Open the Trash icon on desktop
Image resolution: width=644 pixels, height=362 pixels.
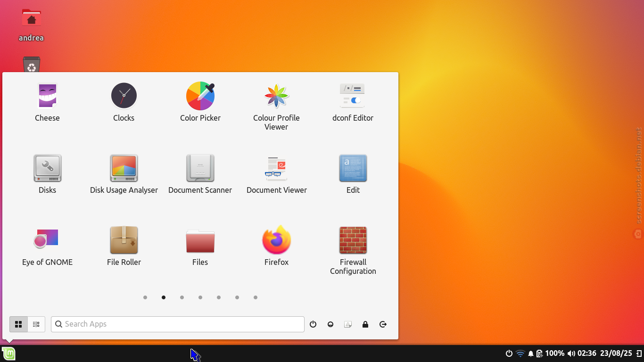pos(31,65)
